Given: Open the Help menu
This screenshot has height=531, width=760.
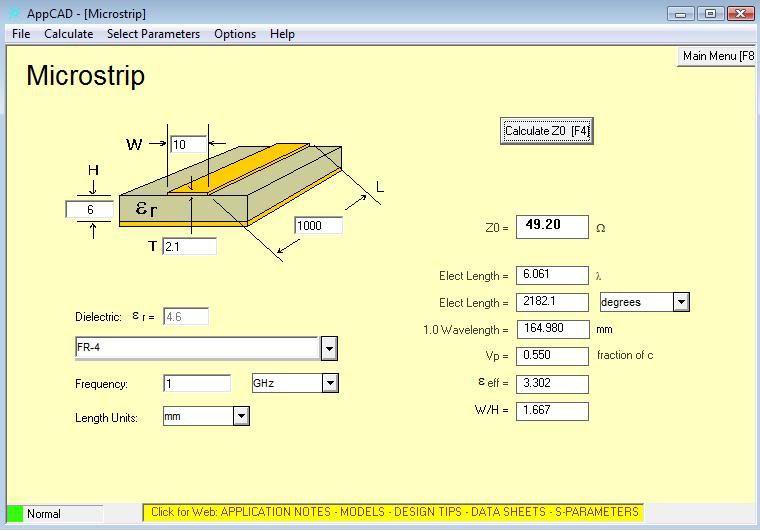Looking at the screenshot, I should [x=282, y=34].
